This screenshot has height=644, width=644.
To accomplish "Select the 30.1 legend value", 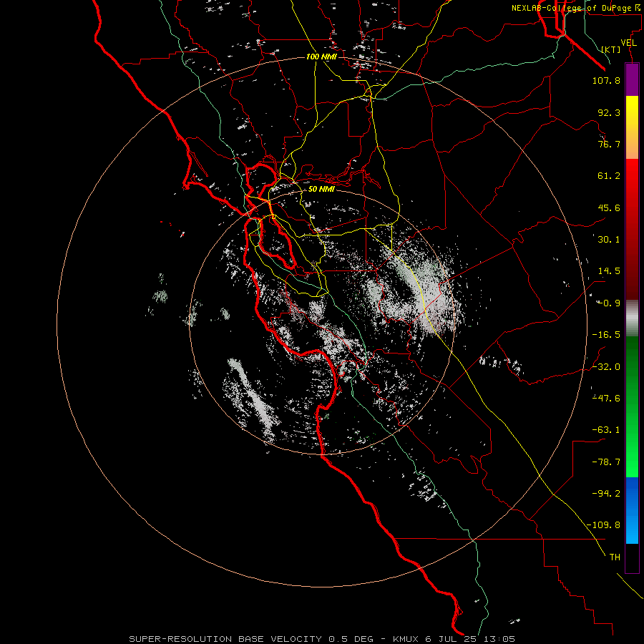I will coord(609,240).
